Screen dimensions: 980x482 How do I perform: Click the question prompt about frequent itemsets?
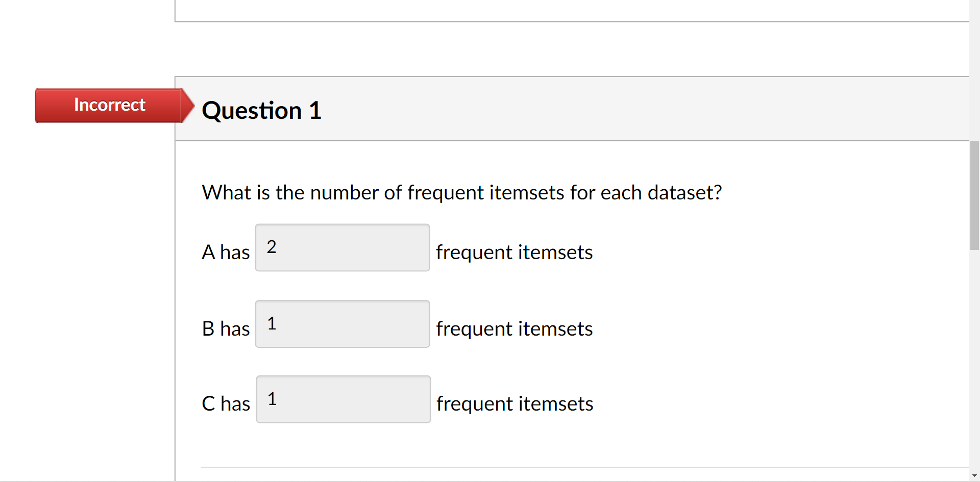(461, 192)
